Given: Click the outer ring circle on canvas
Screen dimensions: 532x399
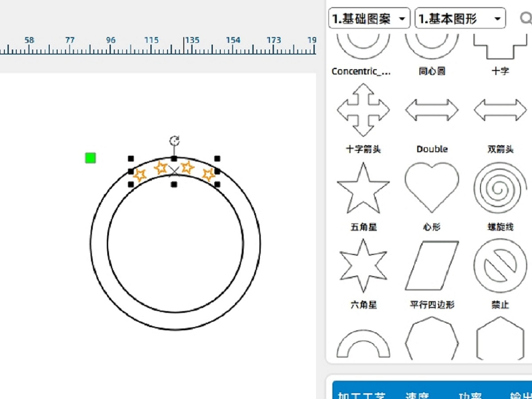Looking at the screenshot, I should [x=91, y=243].
